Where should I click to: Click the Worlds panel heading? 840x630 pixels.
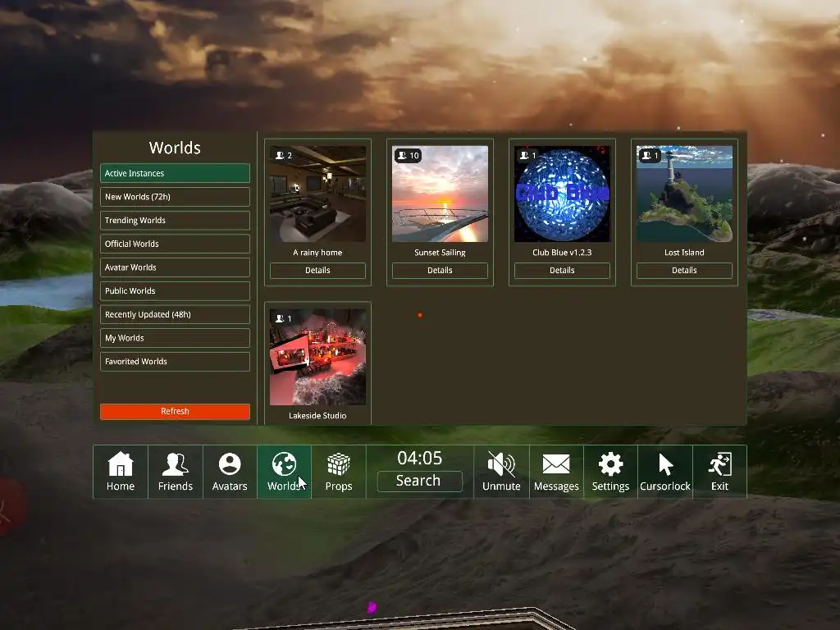175,148
